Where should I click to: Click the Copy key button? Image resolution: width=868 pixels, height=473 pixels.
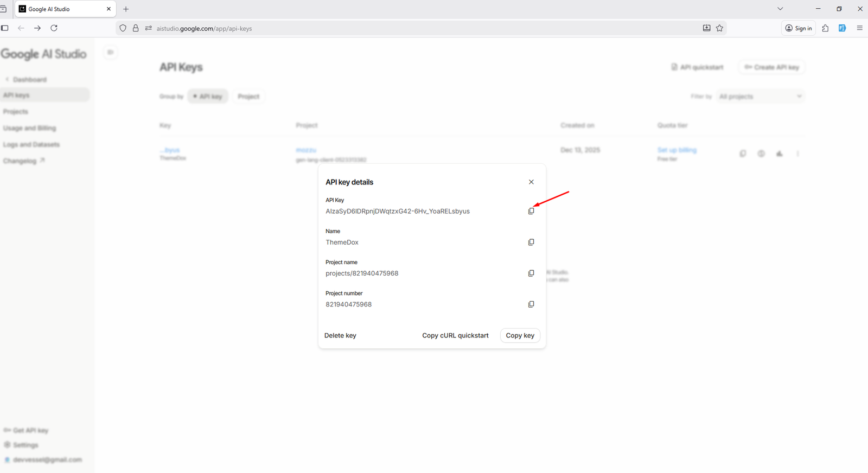coord(520,335)
